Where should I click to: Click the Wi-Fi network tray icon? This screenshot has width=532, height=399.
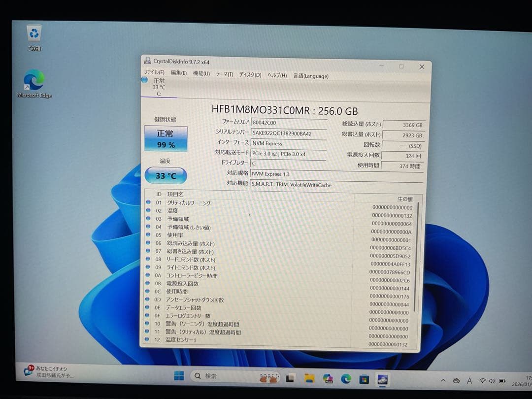482,381
